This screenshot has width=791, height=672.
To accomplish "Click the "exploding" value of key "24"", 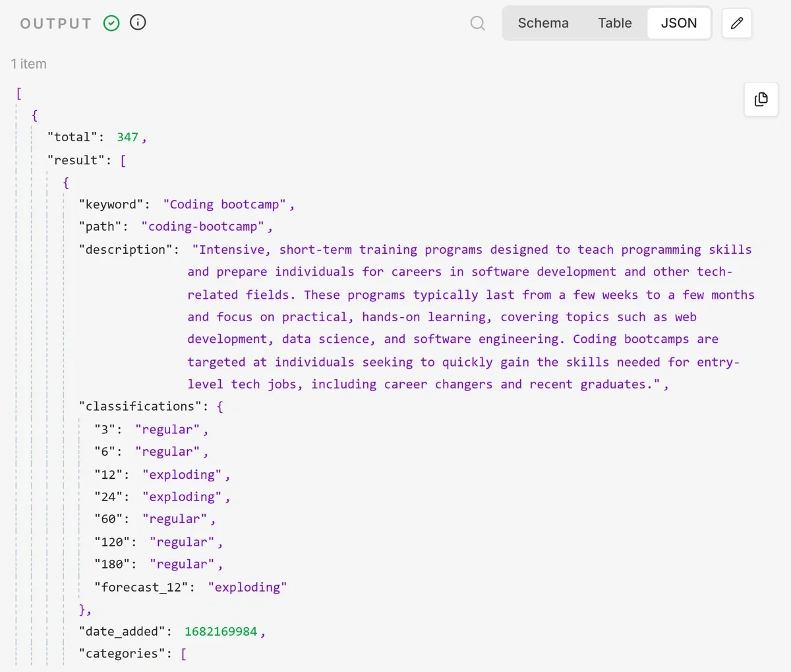I will pyautogui.click(x=183, y=497).
